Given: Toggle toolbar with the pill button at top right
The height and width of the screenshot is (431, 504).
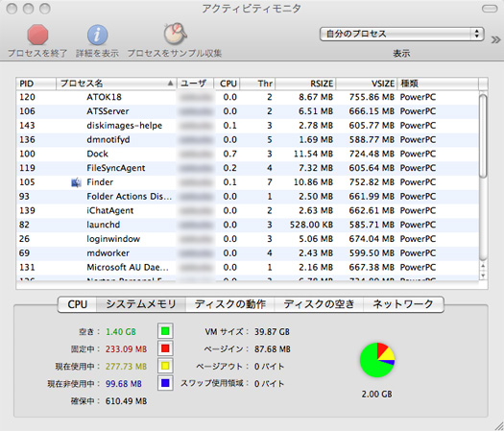Looking at the screenshot, I should click(x=490, y=9).
